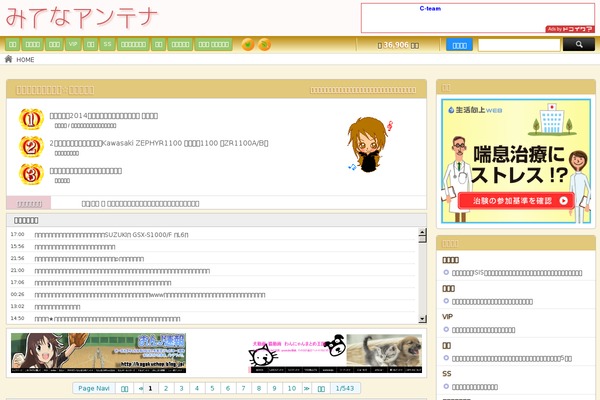Click the bullet icon beside the ISIS link
This screenshot has height=400, width=600.
point(446,273)
